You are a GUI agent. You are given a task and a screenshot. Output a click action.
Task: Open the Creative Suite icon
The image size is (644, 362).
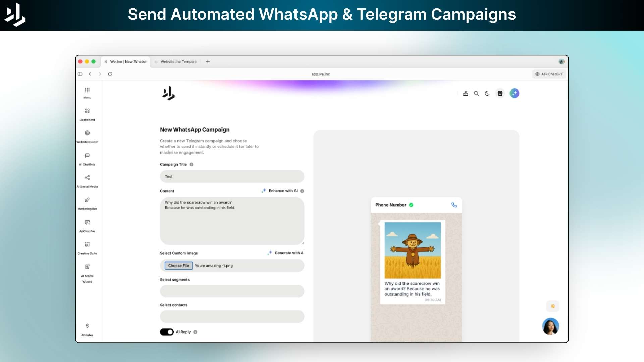point(87,245)
